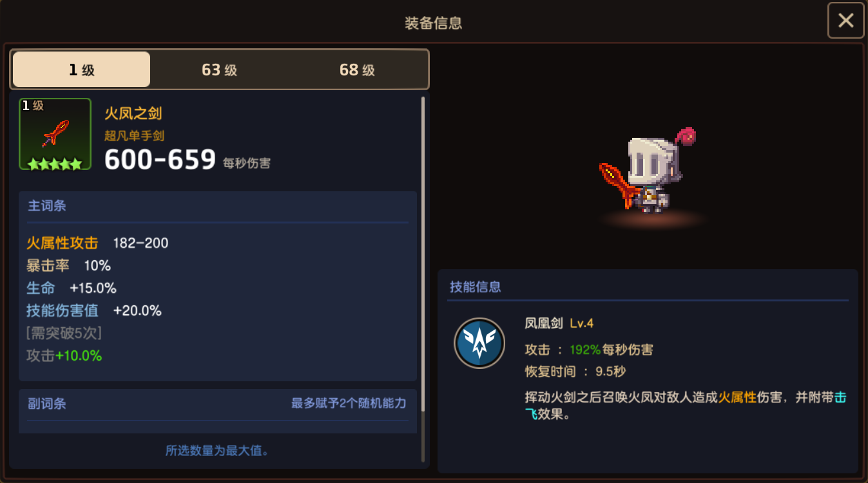
Task: Select the 1级 level tab
Action: [x=82, y=70]
